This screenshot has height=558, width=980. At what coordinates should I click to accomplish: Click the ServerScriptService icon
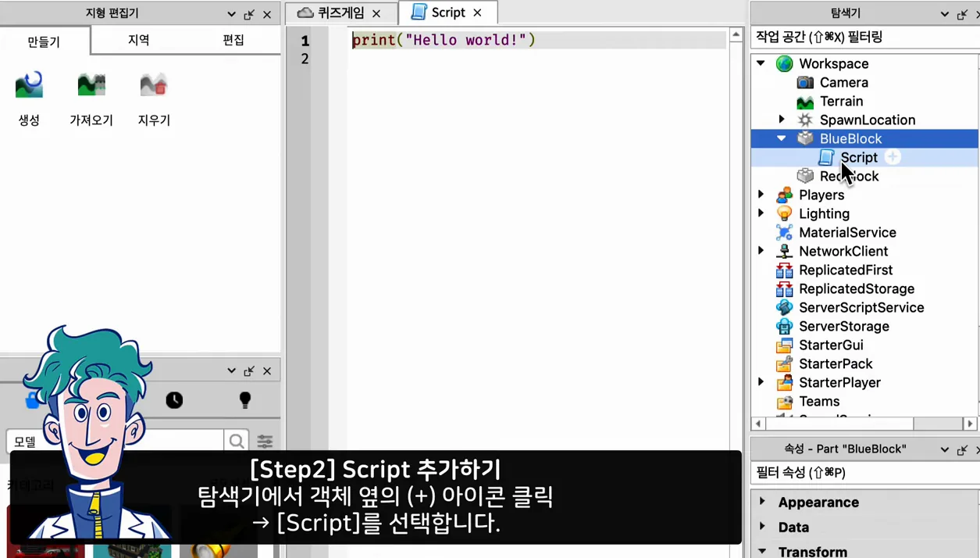click(x=784, y=307)
